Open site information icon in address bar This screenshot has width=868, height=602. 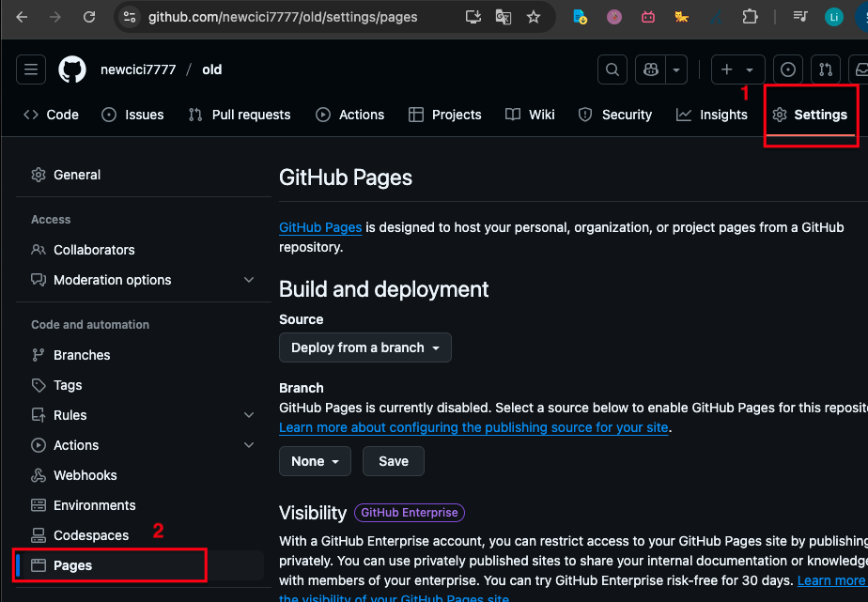click(x=130, y=17)
